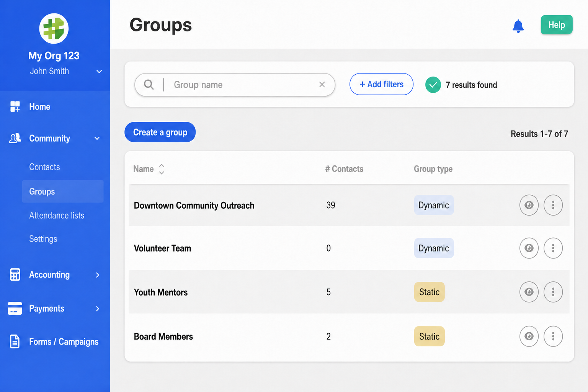The width and height of the screenshot is (588, 392).
Task: Open the Contacts submenu item
Action: point(44,167)
